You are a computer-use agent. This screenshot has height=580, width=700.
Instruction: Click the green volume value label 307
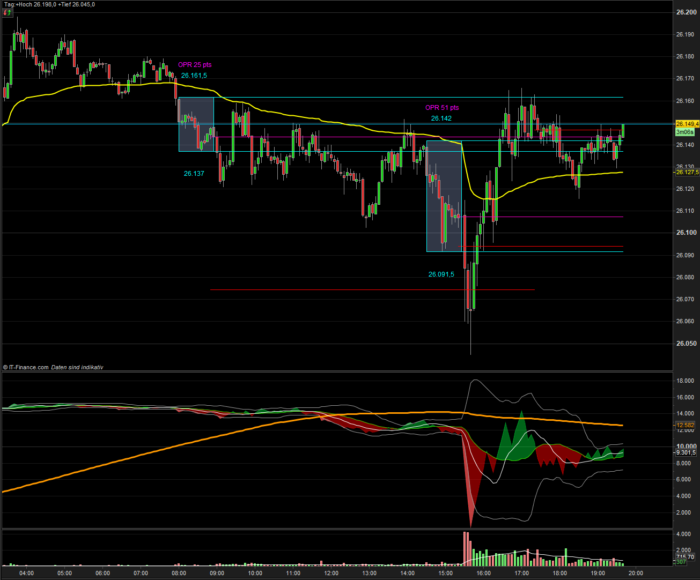coord(681,562)
